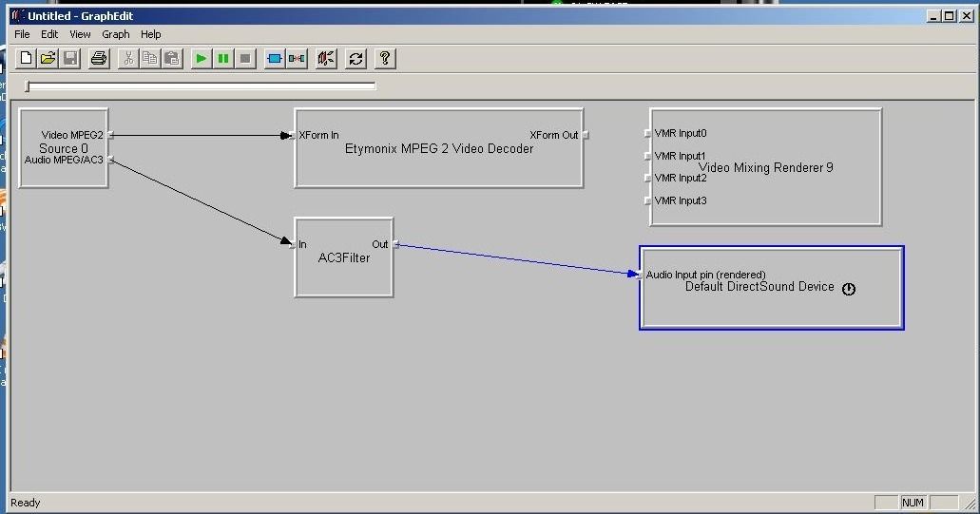
Task: Select the Etymonix MPEG 2 Video Decoder filter
Action: 439,148
